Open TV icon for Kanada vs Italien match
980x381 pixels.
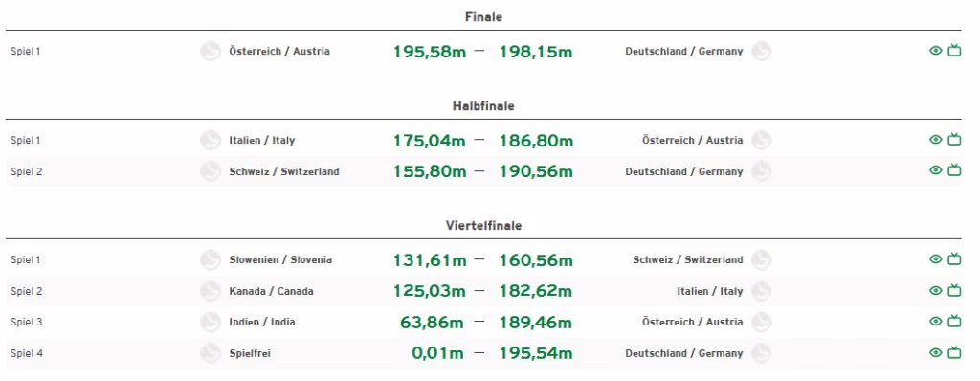(954, 290)
